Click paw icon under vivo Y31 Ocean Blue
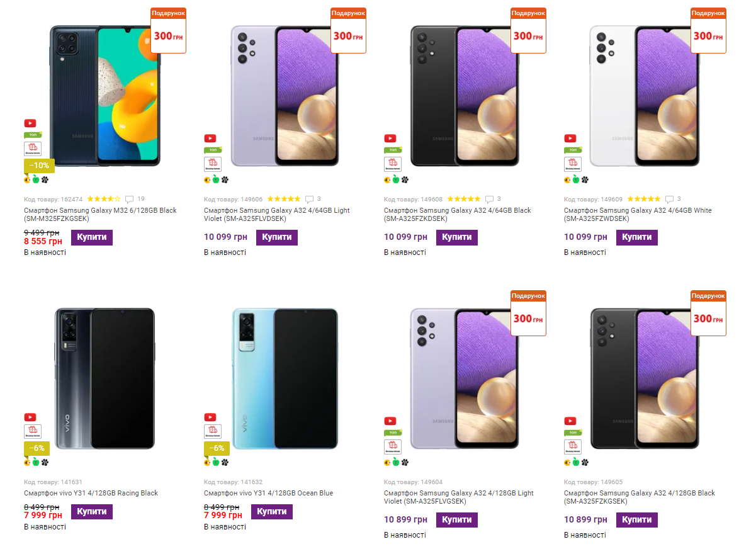Screen dimensions: 756x554 point(225,462)
